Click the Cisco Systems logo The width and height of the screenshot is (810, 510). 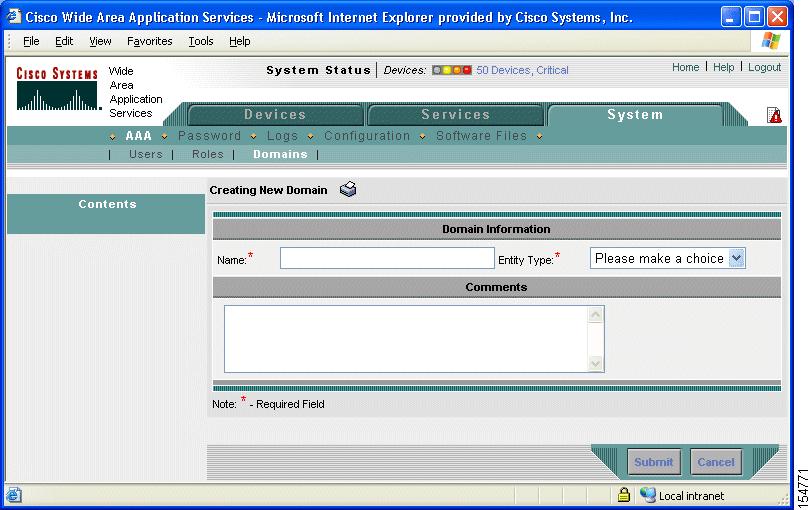coord(57,88)
